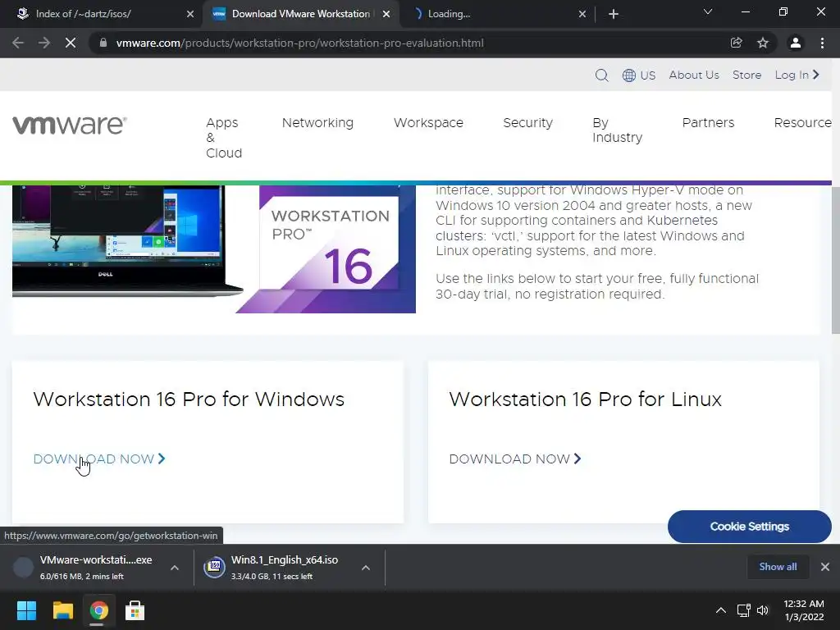
Task: Click the share page icon in address bar
Action: coord(737,43)
